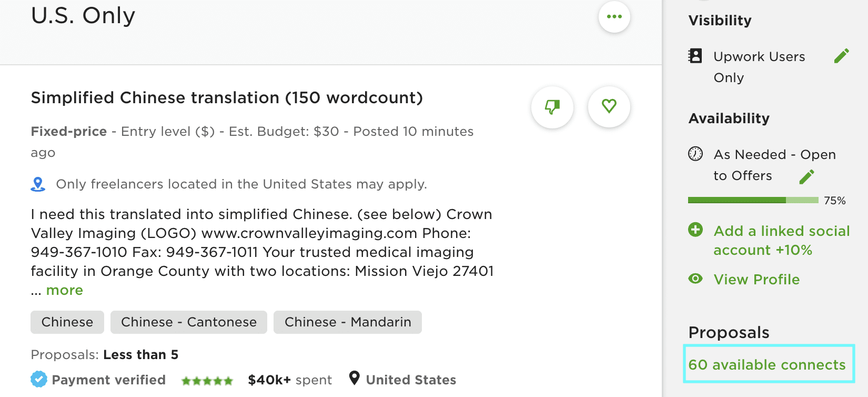
Task: Open the more options ellipsis menu
Action: click(614, 16)
